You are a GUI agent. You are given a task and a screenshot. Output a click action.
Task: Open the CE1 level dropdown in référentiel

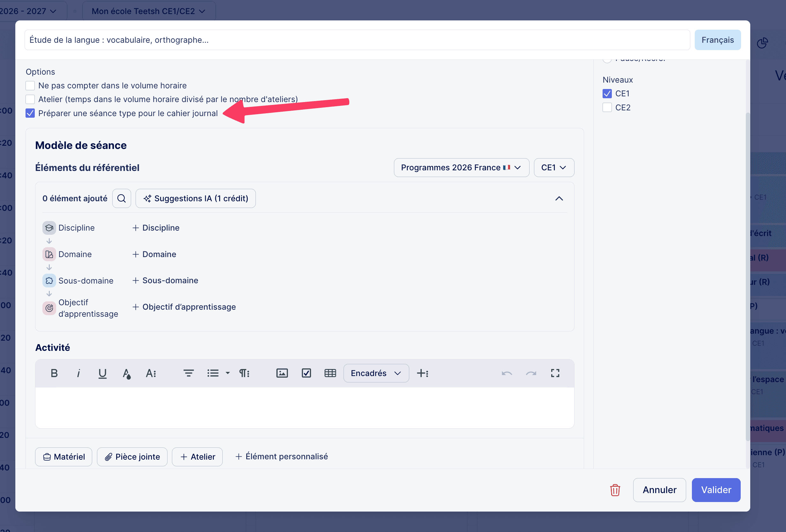point(554,168)
